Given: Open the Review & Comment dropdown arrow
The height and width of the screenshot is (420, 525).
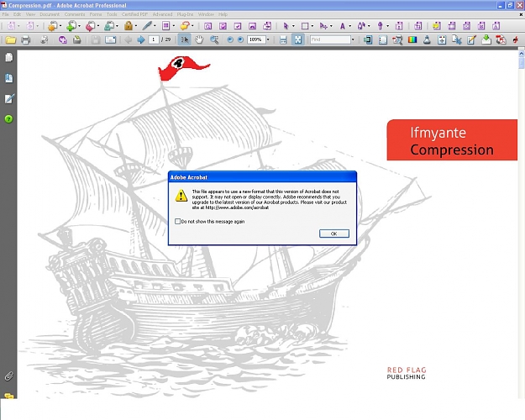Looking at the screenshot, I should click(192, 26).
